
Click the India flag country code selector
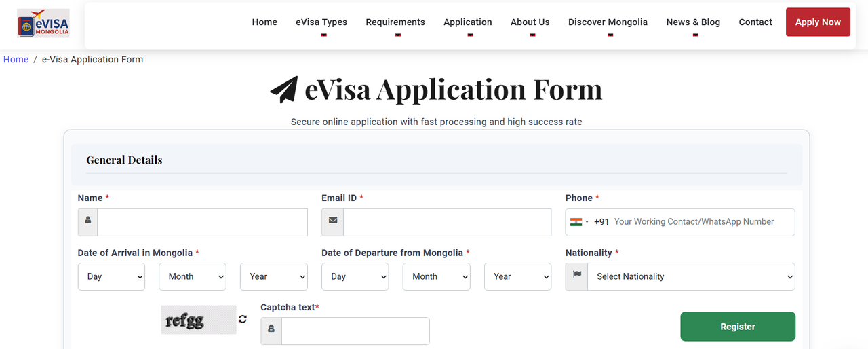[x=579, y=222]
